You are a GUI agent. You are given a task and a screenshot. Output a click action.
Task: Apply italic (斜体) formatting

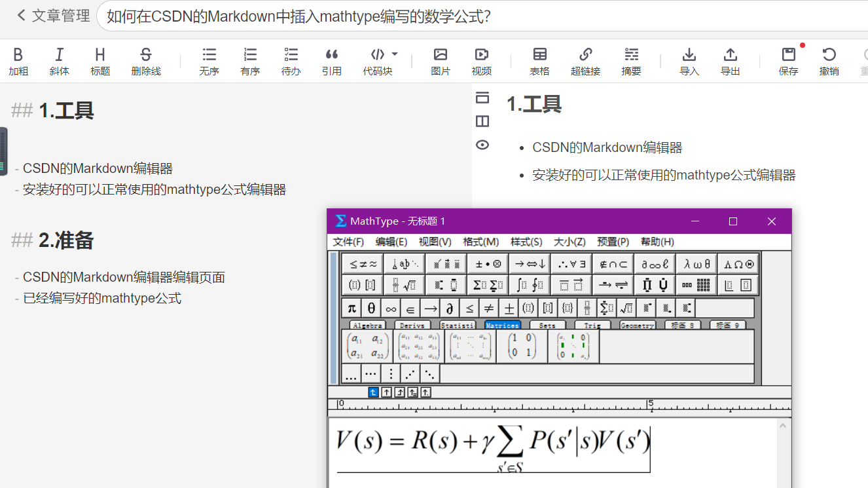point(59,62)
